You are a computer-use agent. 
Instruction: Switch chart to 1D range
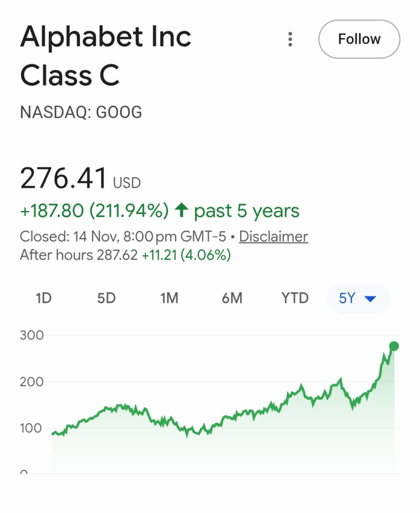44,299
